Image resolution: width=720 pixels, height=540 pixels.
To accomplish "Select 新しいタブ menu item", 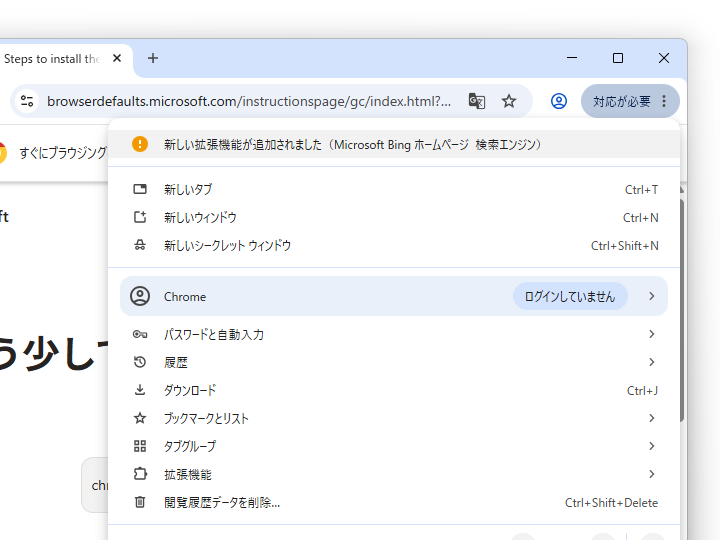I will pos(394,190).
